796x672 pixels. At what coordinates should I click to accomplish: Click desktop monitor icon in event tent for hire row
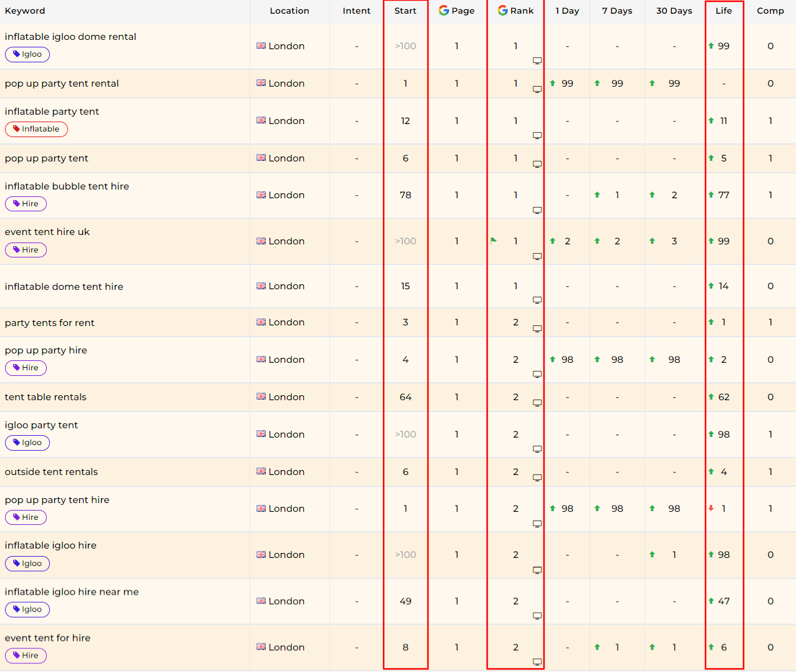coord(536,661)
